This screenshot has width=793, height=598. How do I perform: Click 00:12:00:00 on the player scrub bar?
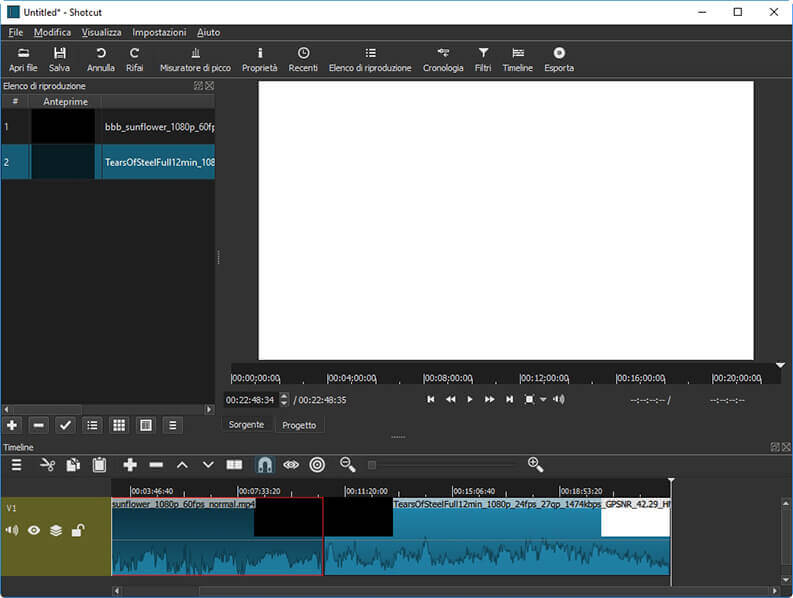[544, 378]
